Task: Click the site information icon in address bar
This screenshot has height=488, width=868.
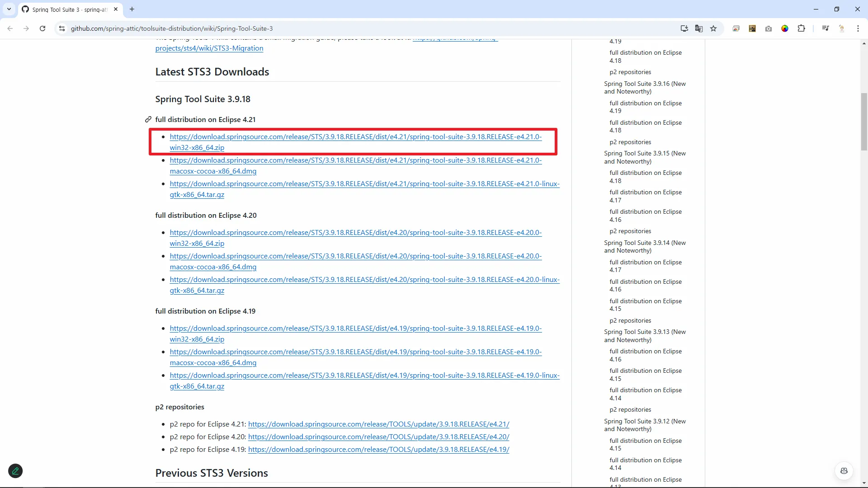Action: pyautogui.click(x=62, y=28)
